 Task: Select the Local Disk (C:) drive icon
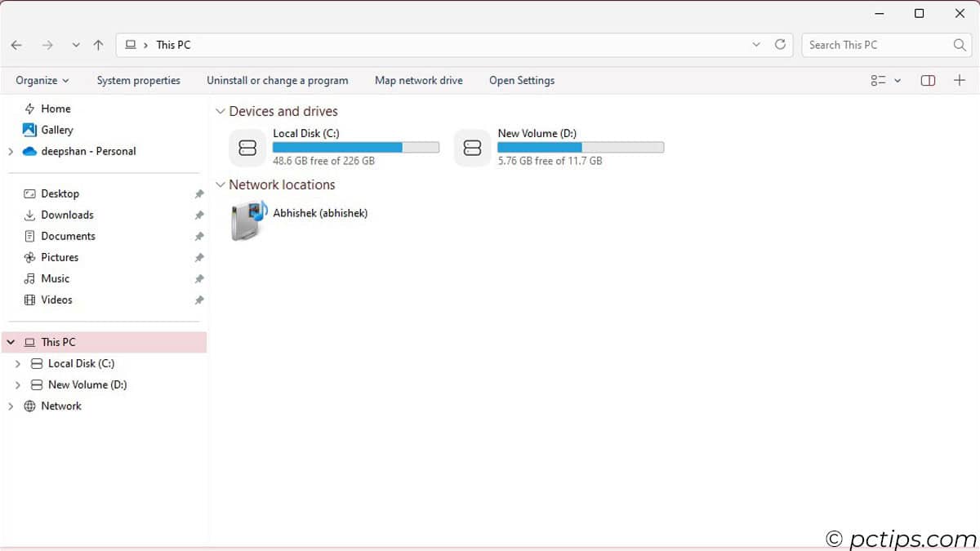point(247,148)
